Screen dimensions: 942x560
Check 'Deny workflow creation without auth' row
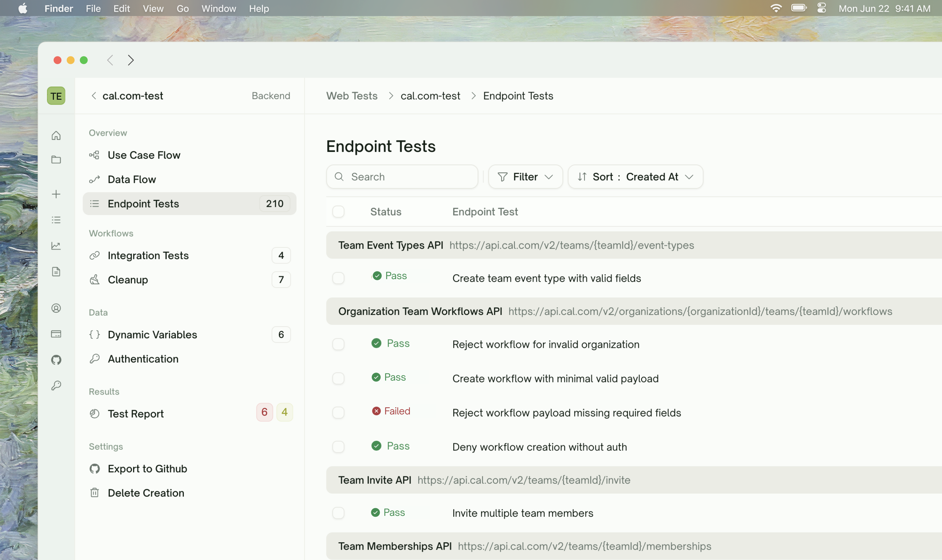tap(338, 447)
